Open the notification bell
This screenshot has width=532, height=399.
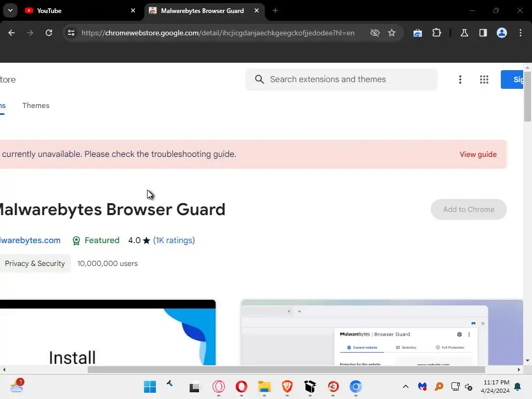518,387
